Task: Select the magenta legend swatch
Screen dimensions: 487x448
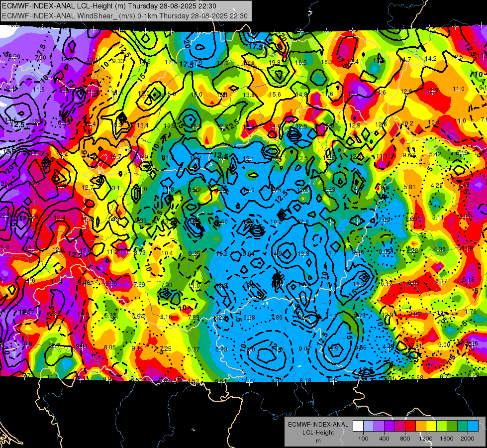Action: point(400,426)
